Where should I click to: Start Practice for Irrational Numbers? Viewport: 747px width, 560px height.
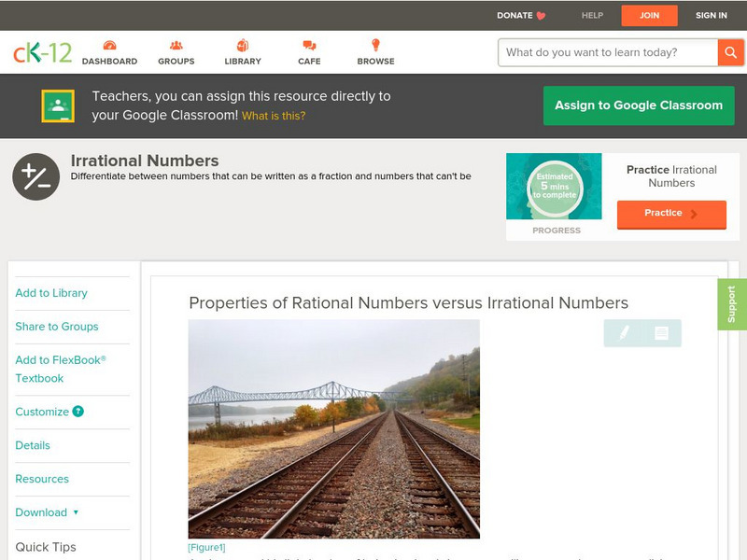tap(670, 214)
